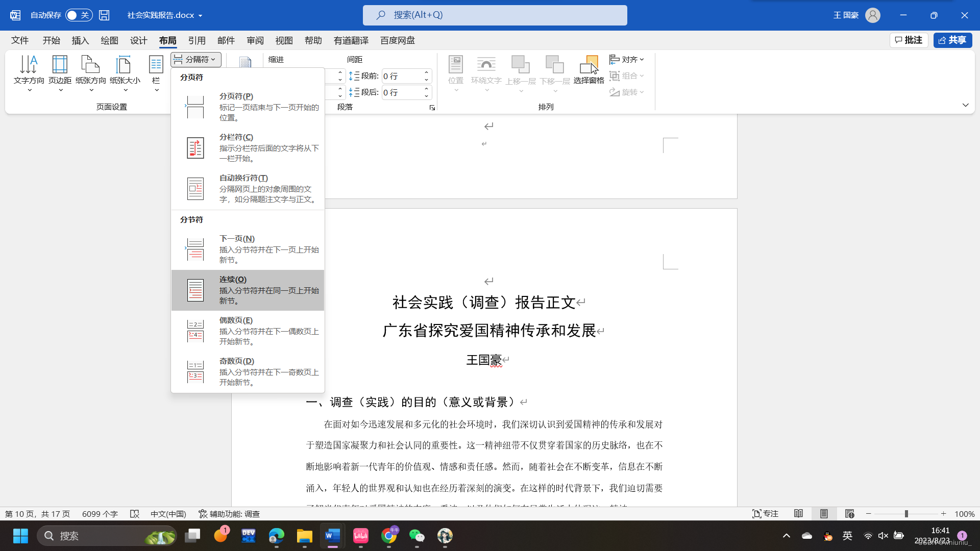Click the word count 6099 个字
The width and height of the screenshot is (980, 551).
[100, 514]
